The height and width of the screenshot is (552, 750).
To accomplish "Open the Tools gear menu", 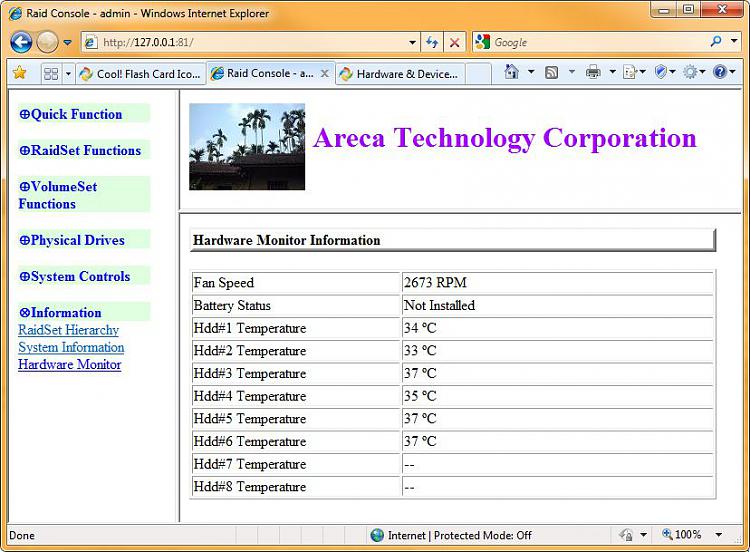I will [x=694, y=72].
